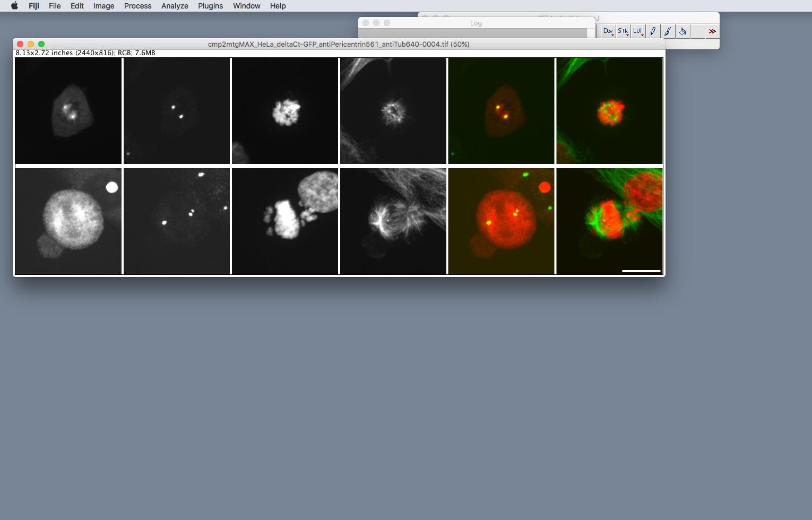The width and height of the screenshot is (812, 520).
Task: Open the Fiji application menu
Action: 34,6
